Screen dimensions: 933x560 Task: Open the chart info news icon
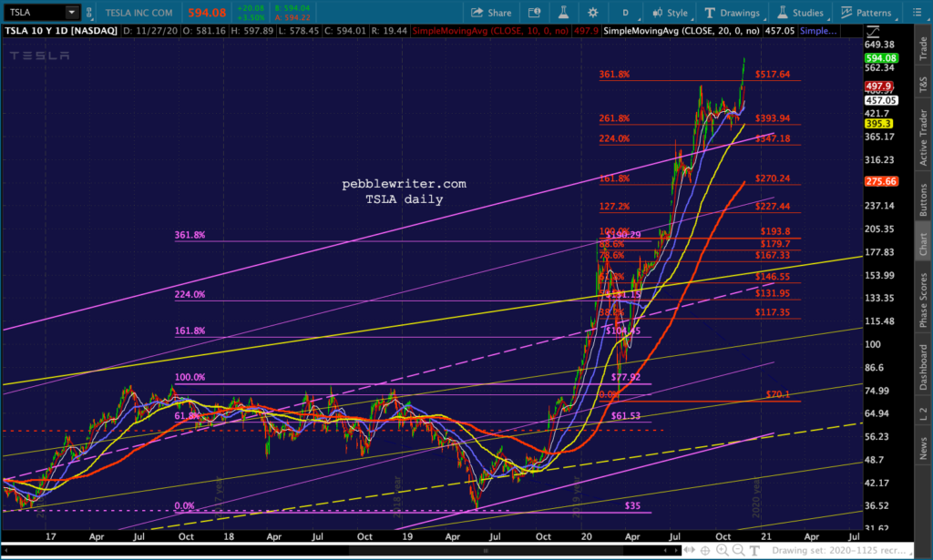click(x=534, y=13)
